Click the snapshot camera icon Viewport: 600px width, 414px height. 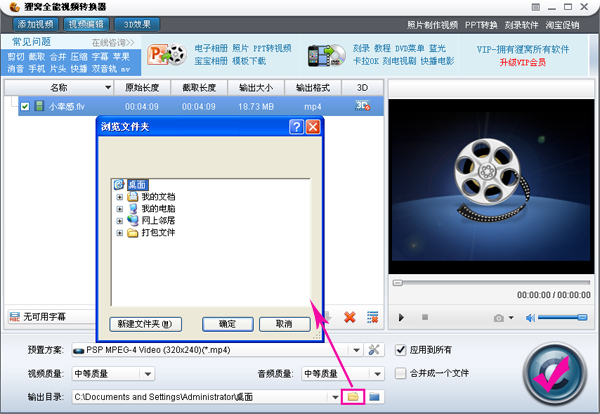click(x=498, y=318)
